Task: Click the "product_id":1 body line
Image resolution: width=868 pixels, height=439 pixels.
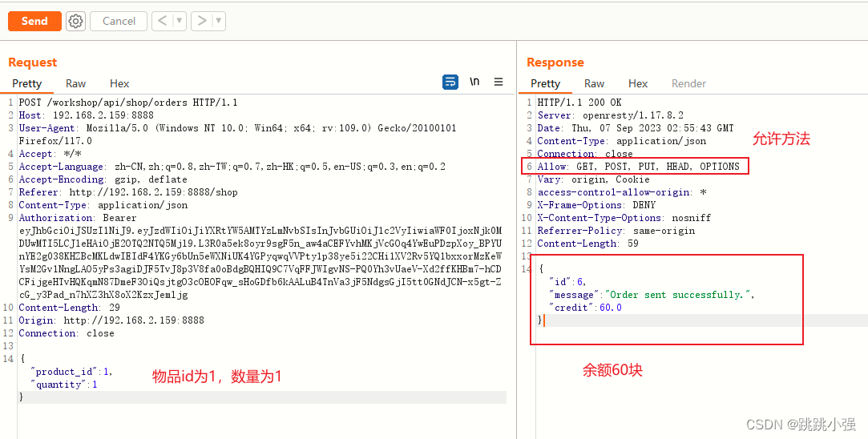Action: tap(72, 372)
